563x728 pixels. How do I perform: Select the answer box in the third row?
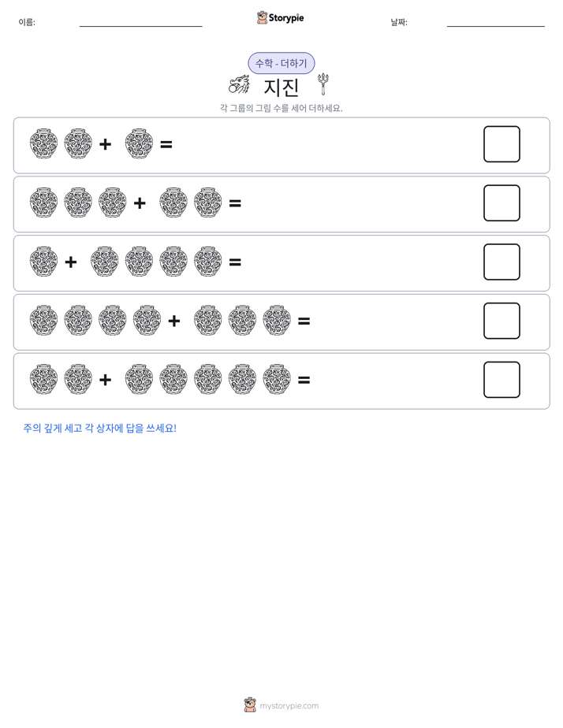501,262
